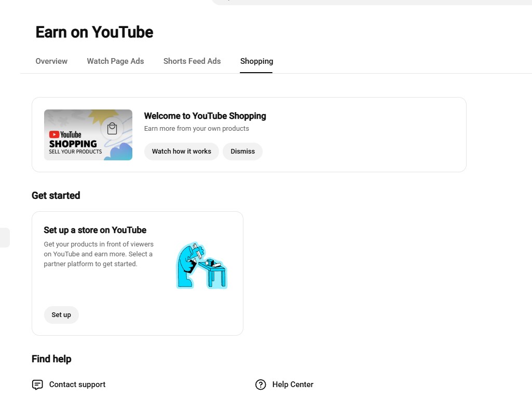Dismiss the YouTube Shopping welcome card
This screenshot has width=532, height=412.
point(242,151)
